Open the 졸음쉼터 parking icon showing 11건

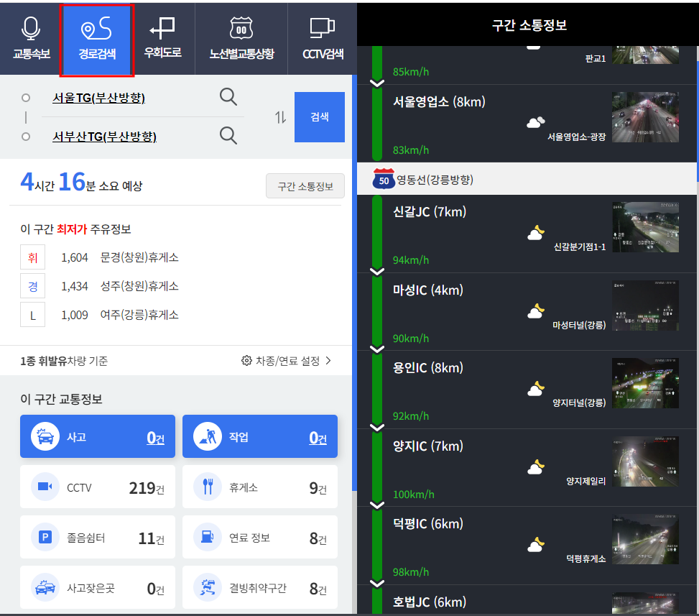pos(44,537)
